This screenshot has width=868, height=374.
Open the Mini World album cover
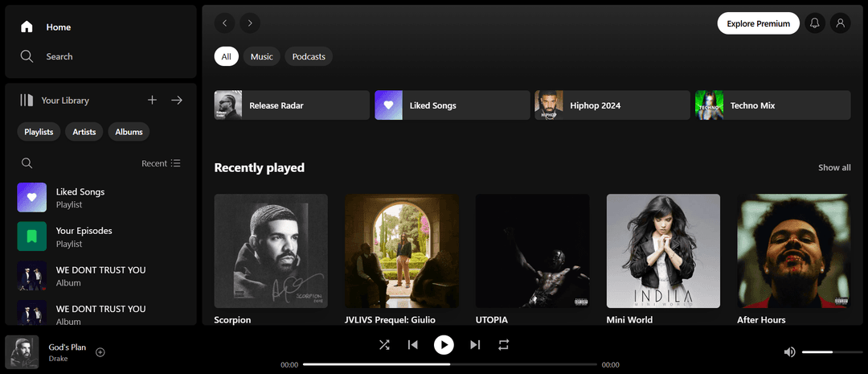coord(663,250)
